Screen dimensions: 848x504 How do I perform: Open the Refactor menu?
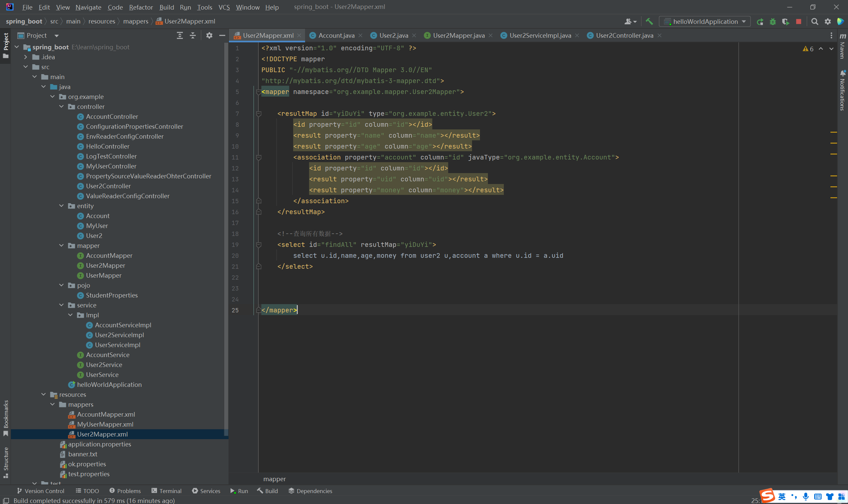point(141,7)
